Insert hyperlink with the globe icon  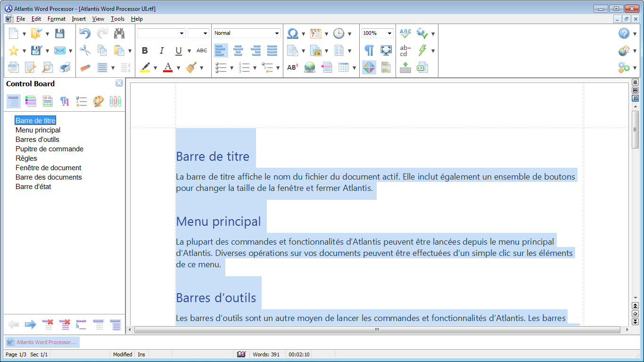click(x=310, y=67)
